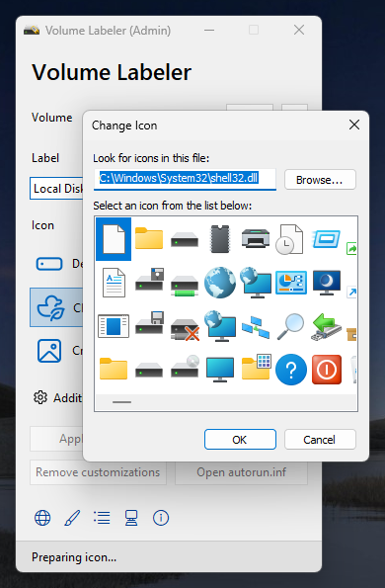Select the standalone globe icon
Image resolution: width=385 pixels, height=588 pixels.
[220, 283]
